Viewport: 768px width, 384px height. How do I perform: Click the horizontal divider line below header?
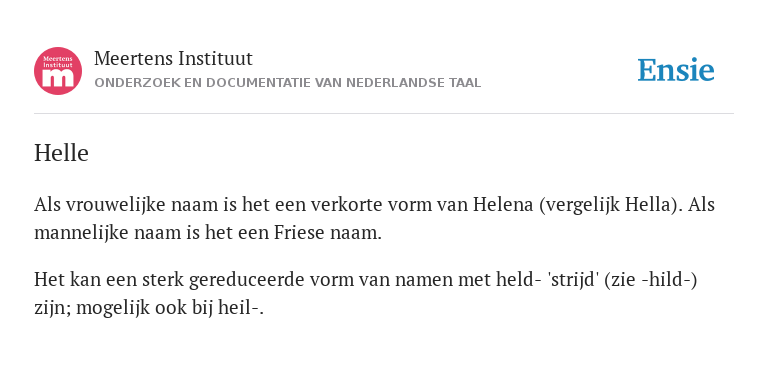click(x=384, y=114)
